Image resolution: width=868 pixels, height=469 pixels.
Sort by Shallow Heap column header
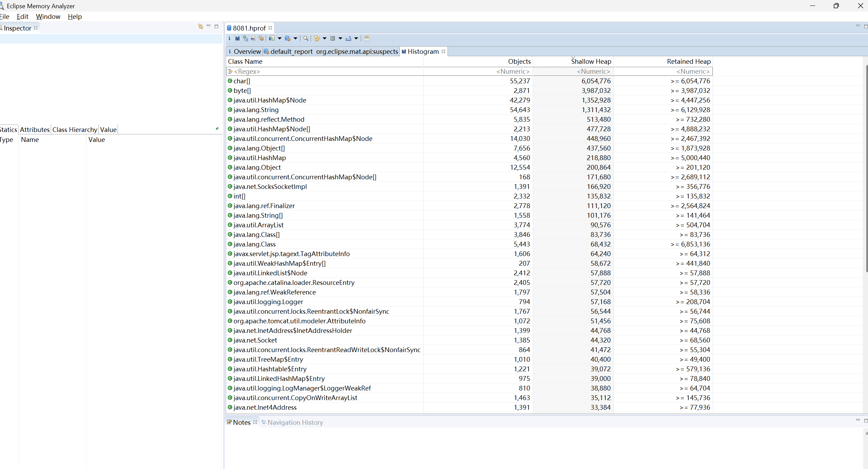pyautogui.click(x=573, y=61)
